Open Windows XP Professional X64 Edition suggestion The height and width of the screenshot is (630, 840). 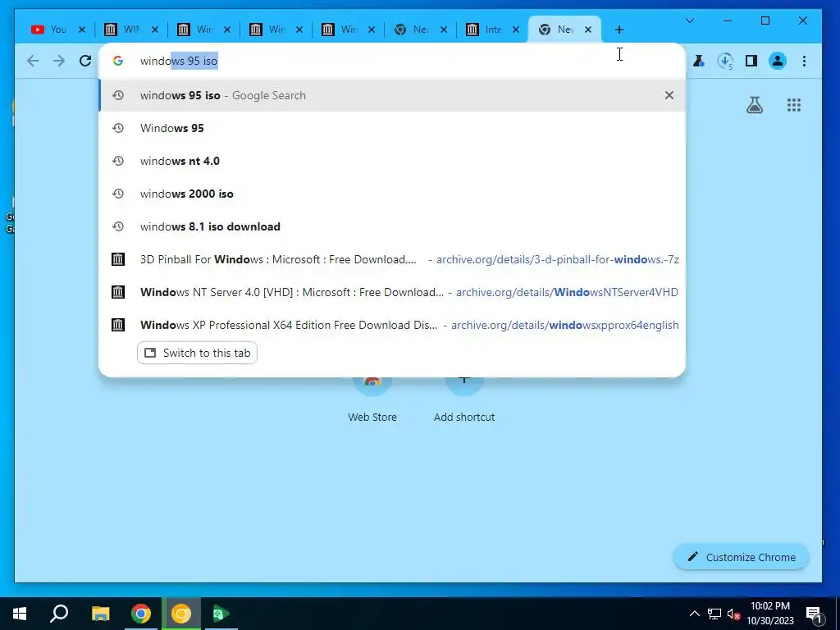click(392, 325)
